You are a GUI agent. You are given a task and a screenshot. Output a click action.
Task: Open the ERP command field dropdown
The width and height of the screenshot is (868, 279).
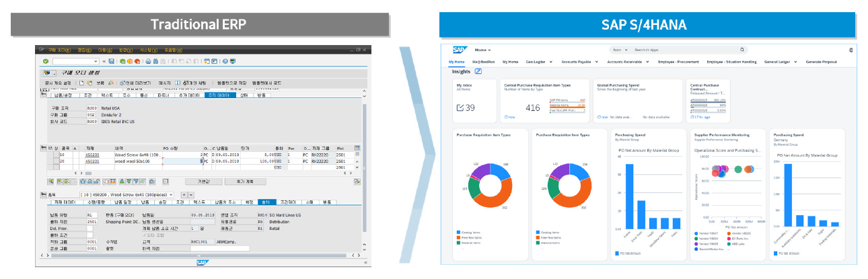96,61
